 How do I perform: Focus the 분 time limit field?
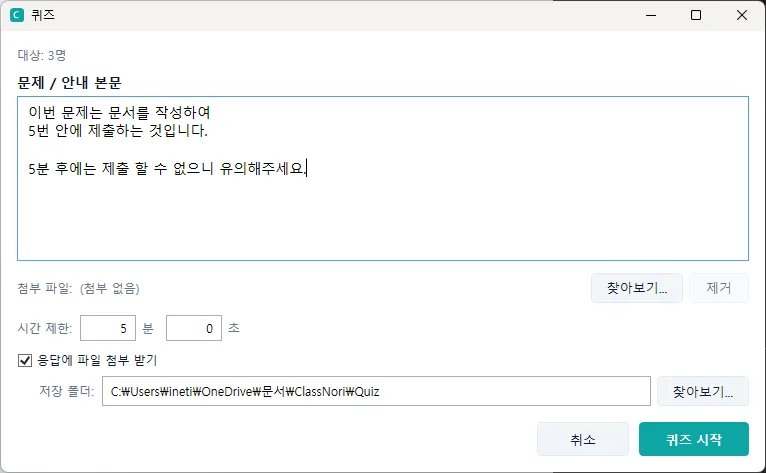108,328
